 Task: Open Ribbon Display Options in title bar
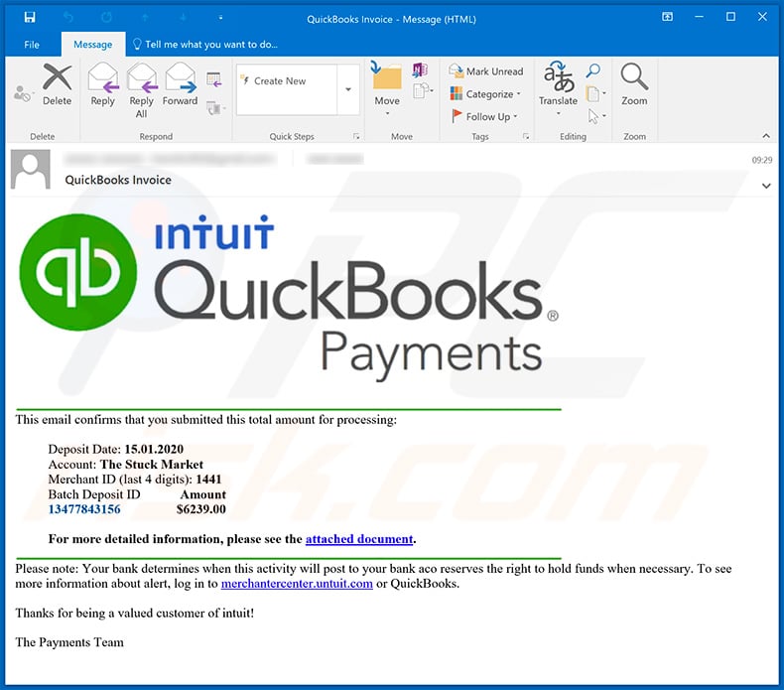click(x=667, y=17)
